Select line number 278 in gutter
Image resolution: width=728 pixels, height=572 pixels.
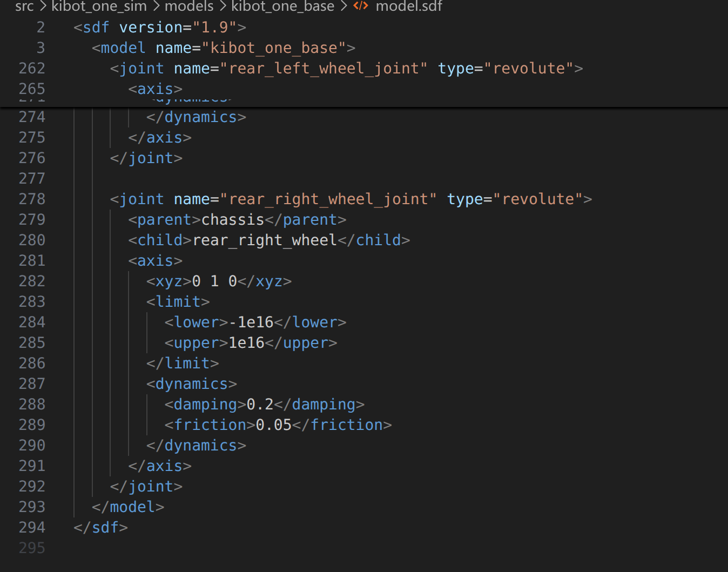(x=32, y=199)
